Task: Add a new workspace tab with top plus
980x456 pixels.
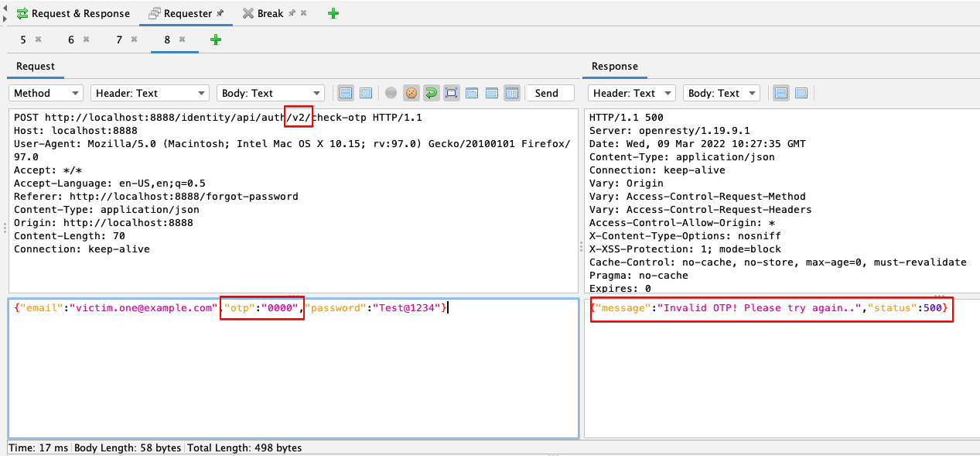Action: coord(333,13)
